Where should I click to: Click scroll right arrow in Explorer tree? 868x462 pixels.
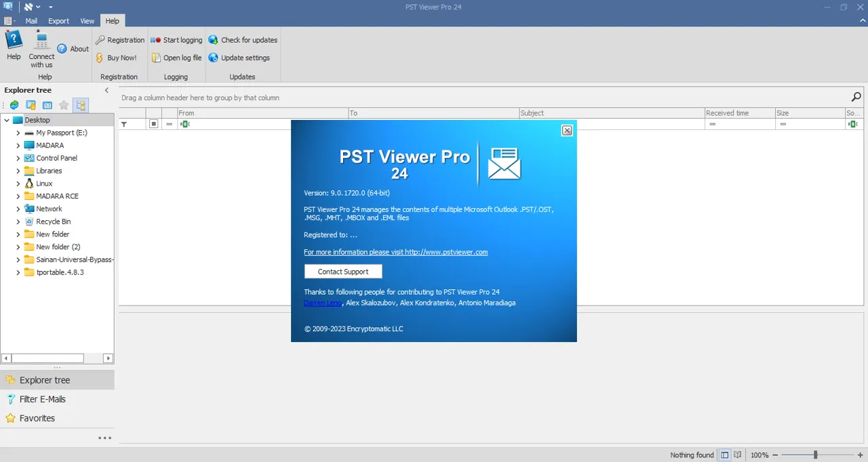coord(108,358)
